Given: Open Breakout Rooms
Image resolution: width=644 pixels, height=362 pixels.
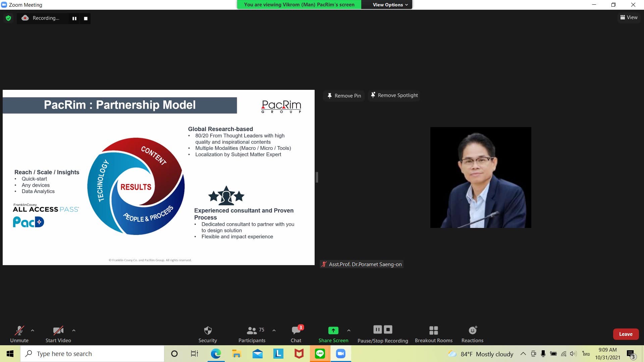Looking at the screenshot, I should click(433, 334).
